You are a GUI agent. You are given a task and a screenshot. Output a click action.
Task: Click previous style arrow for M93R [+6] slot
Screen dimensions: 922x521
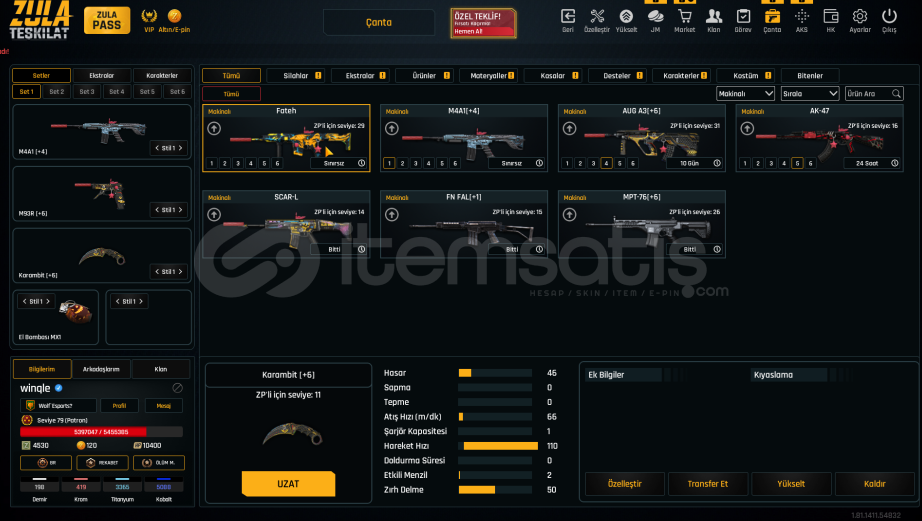tap(157, 210)
